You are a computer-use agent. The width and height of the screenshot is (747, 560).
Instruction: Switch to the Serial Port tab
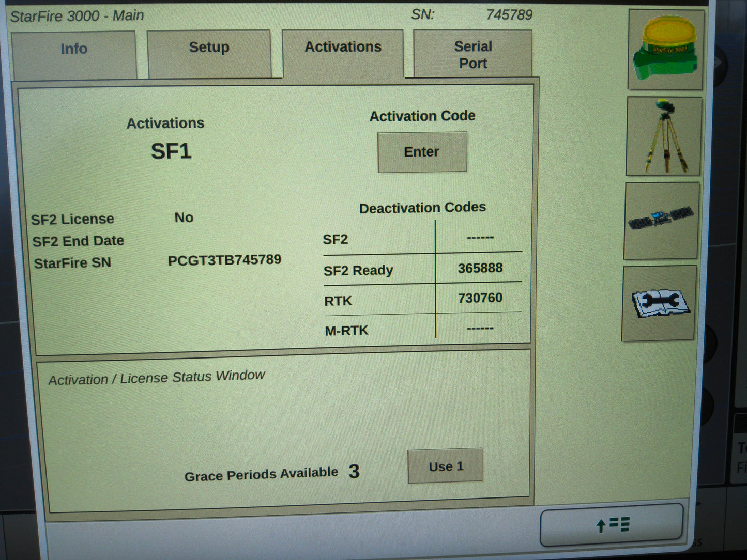click(x=473, y=54)
